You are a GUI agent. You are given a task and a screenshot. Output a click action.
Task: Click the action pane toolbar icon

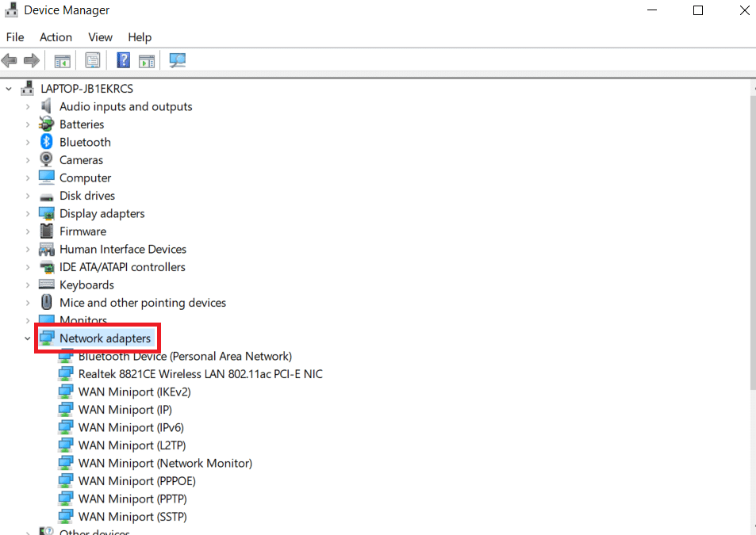147,61
